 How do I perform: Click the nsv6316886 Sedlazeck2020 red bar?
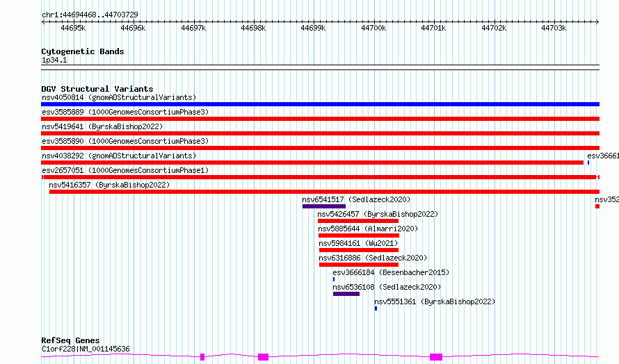359,265
